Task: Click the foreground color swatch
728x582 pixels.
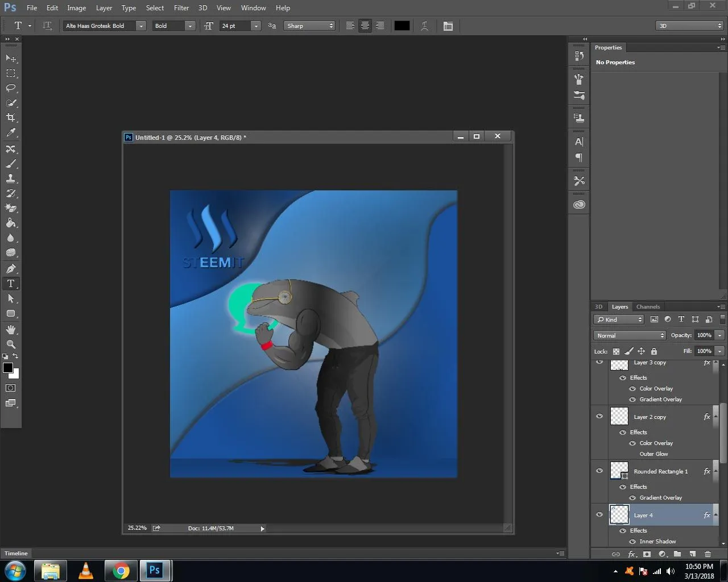Action: pos(8,368)
